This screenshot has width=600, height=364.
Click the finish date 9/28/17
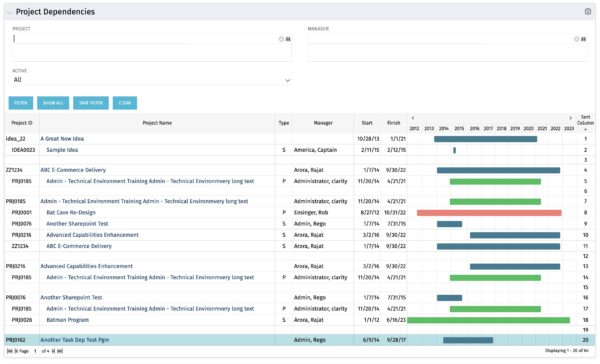(396, 340)
